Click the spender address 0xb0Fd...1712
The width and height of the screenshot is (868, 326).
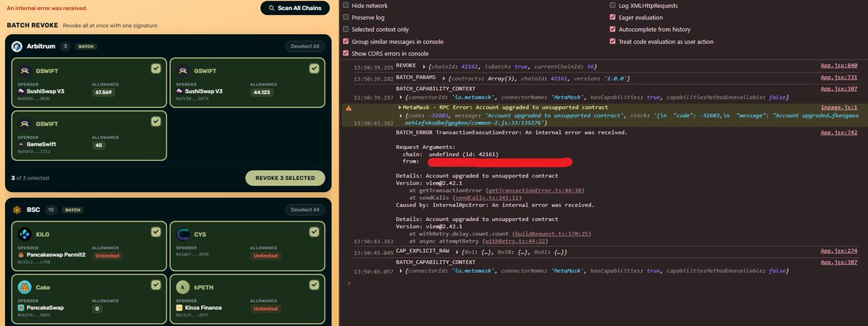click(x=35, y=152)
